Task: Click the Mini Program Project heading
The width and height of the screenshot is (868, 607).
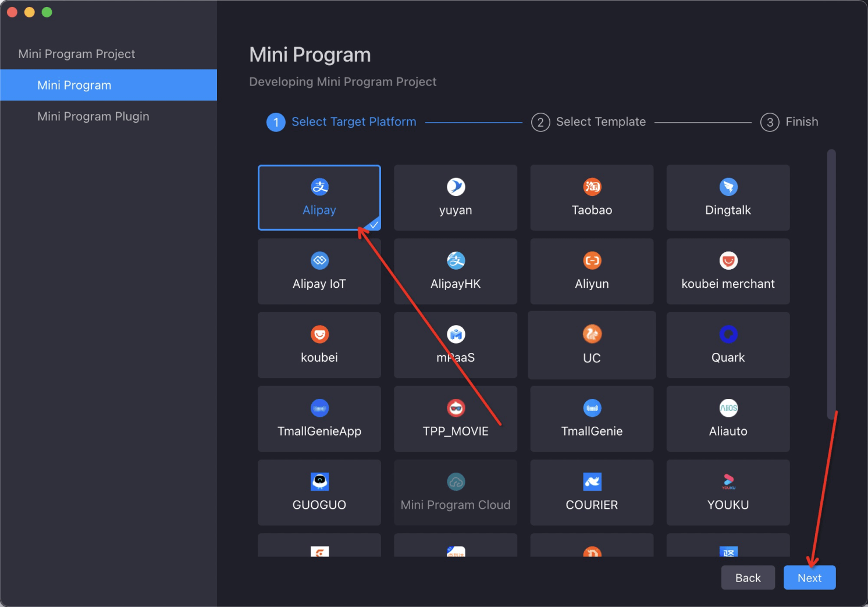Action: coord(77,54)
